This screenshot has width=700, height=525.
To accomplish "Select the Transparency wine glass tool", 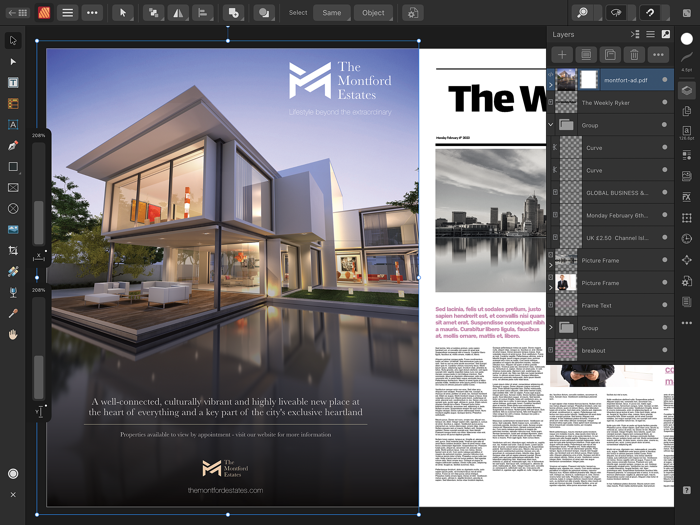I will 13,292.
